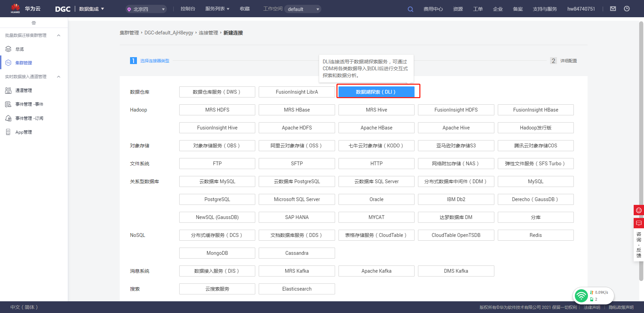The image size is (644, 313).
Task: Select the 云搜索服务 connector
Action: [x=217, y=289]
